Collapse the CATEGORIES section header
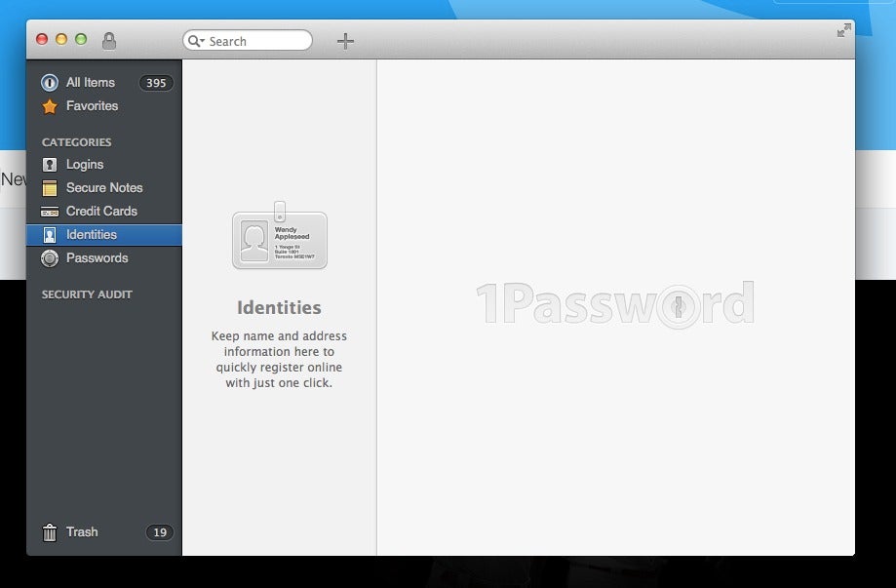 (x=77, y=141)
